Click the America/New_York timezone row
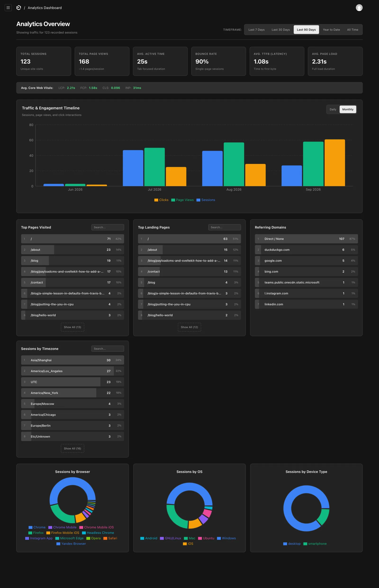The width and height of the screenshot is (379, 588). (x=72, y=393)
